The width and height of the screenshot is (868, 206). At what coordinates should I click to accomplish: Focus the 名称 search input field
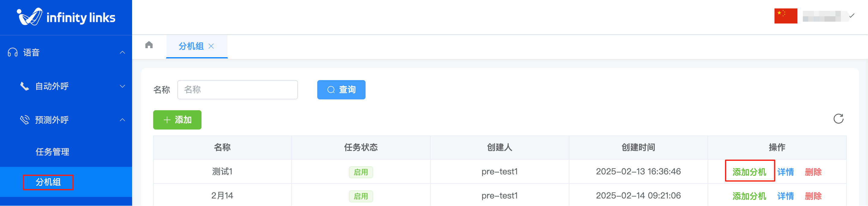click(238, 90)
